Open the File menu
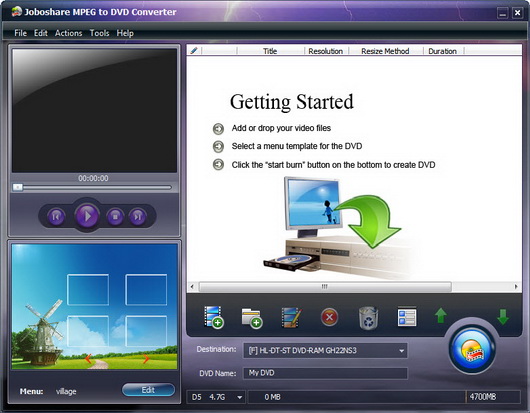Viewport: 530px width, 413px height. (x=20, y=33)
